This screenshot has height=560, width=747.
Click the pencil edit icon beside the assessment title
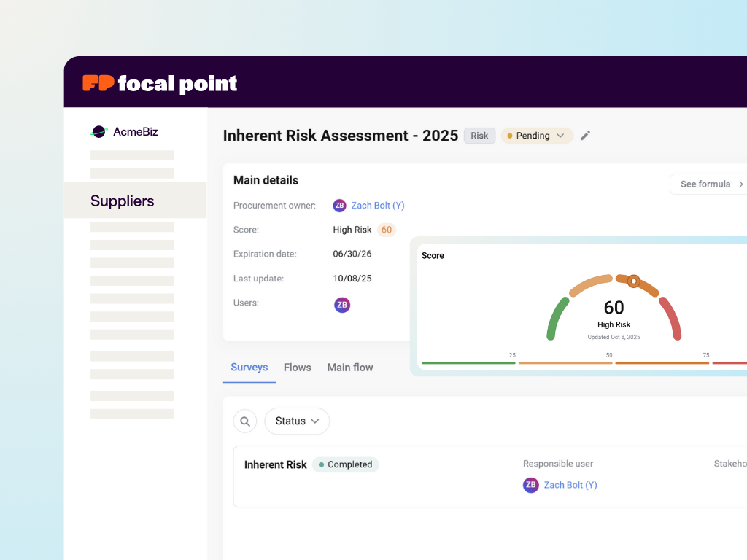tap(586, 136)
